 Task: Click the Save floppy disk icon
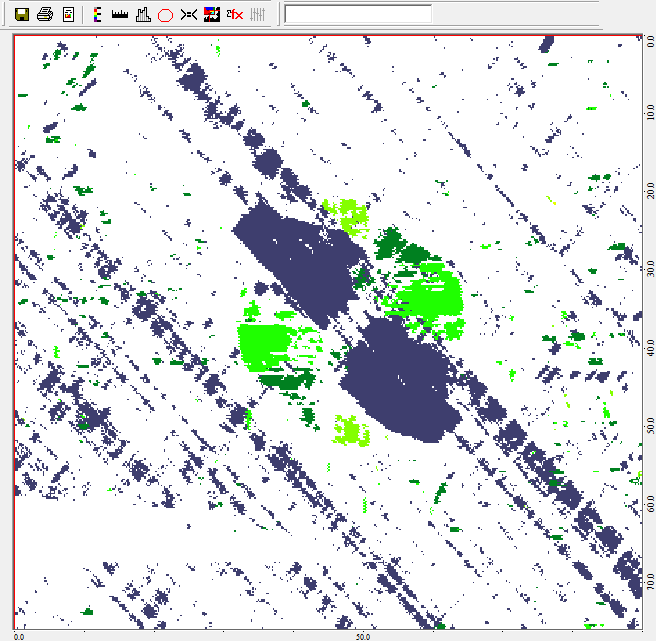tap(23, 14)
